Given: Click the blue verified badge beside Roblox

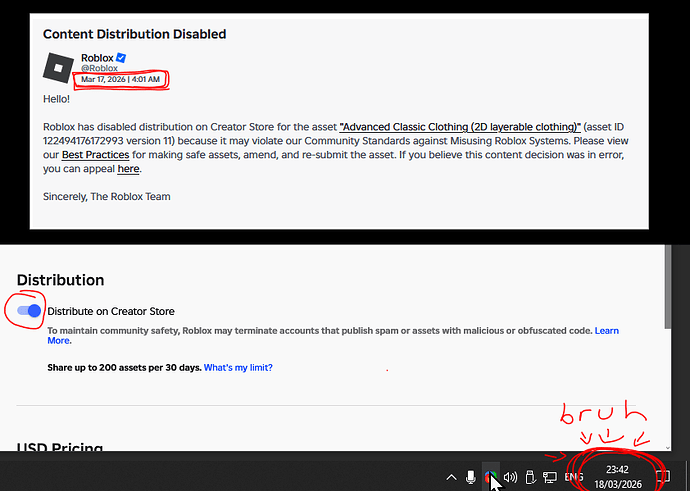Looking at the screenshot, I should [121, 58].
